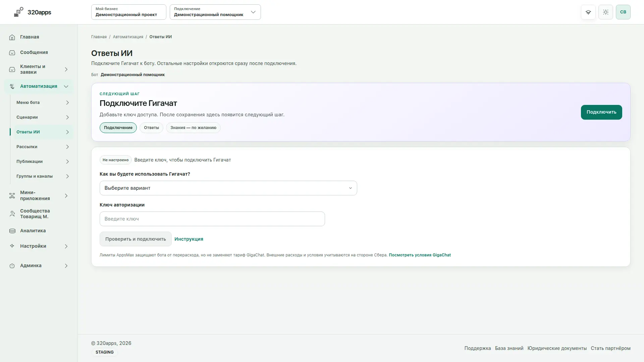This screenshot has width=644, height=362.
Task: Expand the Группы и каналы chevron
Action: pyautogui.click(x=67, y=176)
